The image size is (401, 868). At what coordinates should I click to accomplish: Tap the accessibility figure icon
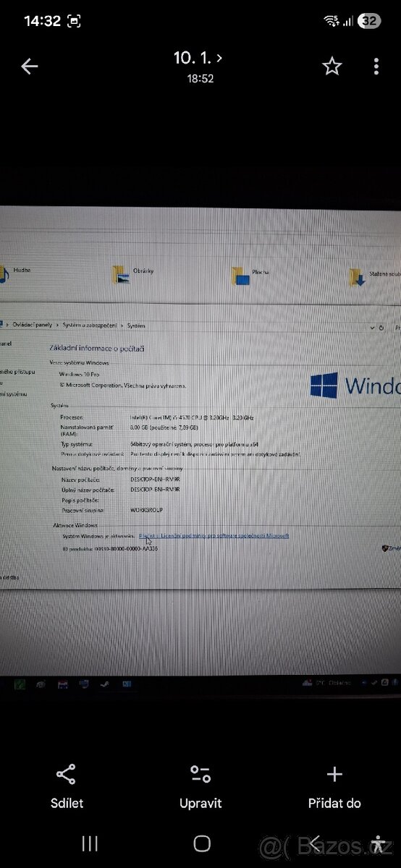(378, 843)
